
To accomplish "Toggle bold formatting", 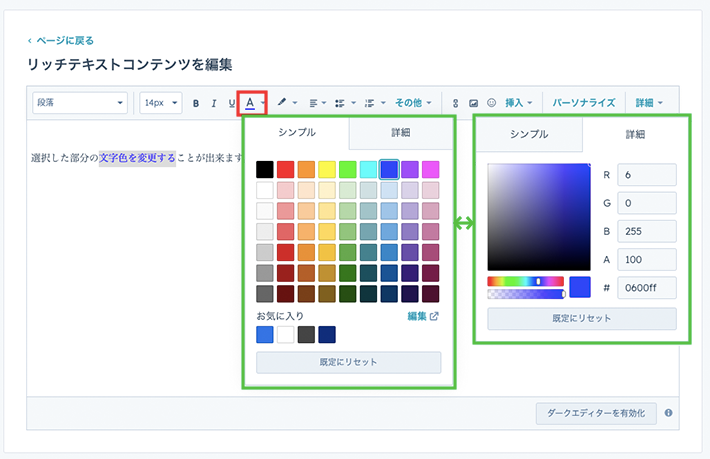I will [196, 103].
